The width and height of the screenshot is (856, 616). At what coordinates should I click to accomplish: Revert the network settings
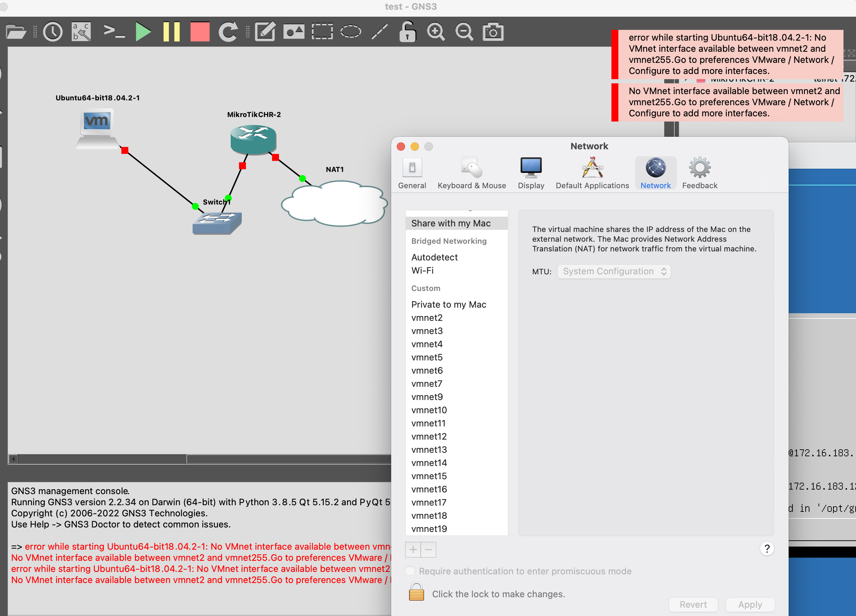click(x=693, y=605)
